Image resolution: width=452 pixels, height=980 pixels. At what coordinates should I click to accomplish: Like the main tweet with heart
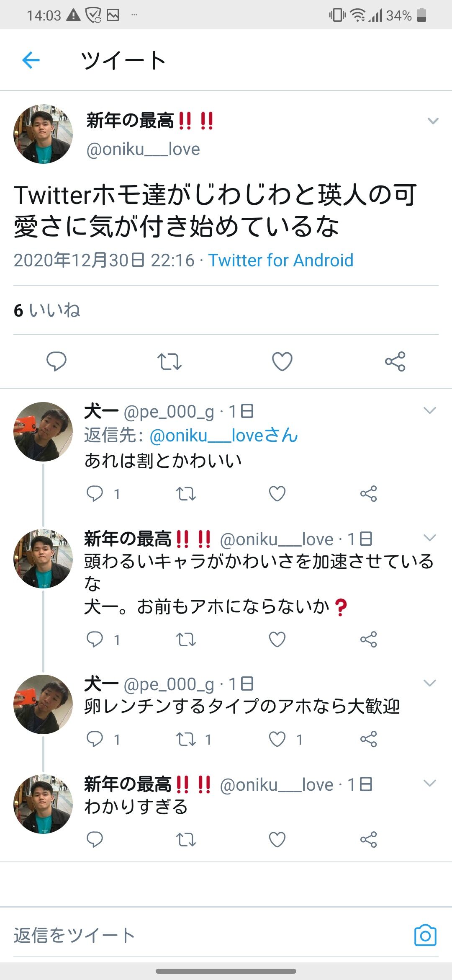282,361
